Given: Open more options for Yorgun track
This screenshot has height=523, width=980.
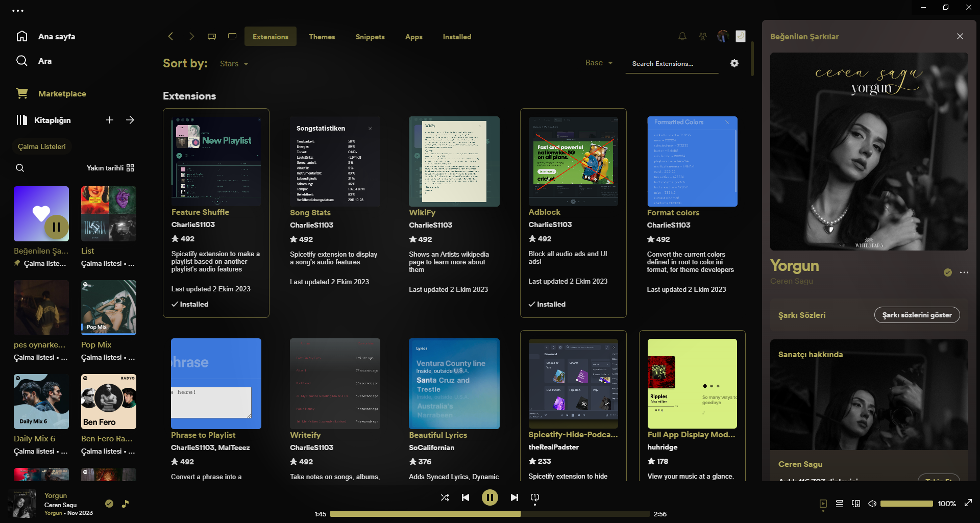Looking at the screenshot, I should coord(964,272).
